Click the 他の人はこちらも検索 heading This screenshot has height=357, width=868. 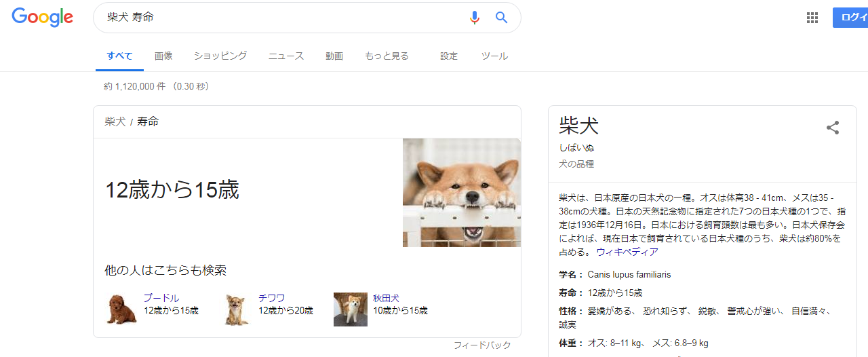165,271
